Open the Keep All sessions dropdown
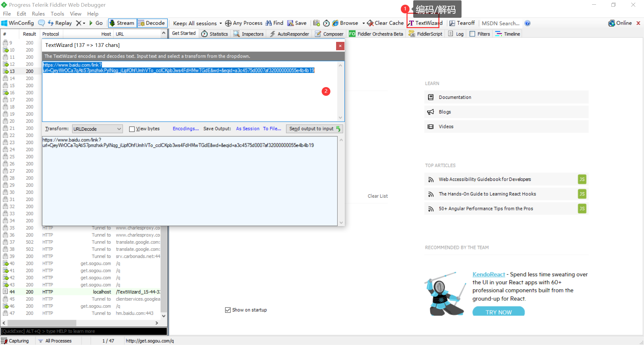The image size is (644, 345). point(197,23)
